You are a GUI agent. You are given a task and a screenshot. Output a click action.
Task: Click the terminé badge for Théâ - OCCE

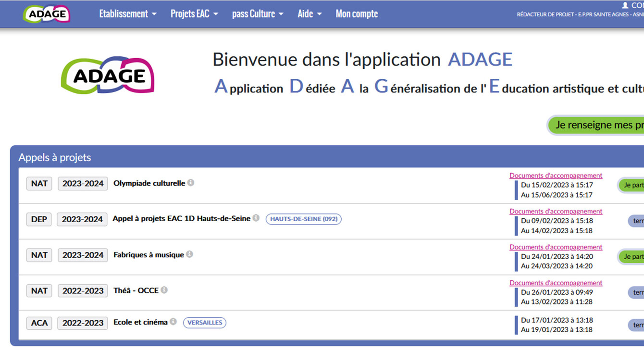coord(636,292)
